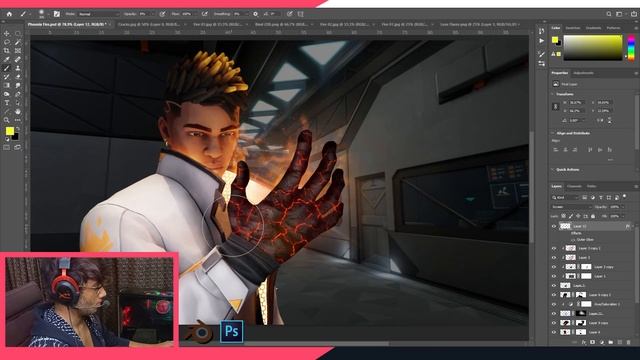Click the hue slider in Color panel
Image resolution: width=640 pixels, height=360 pixels.
tap(631, 47)
